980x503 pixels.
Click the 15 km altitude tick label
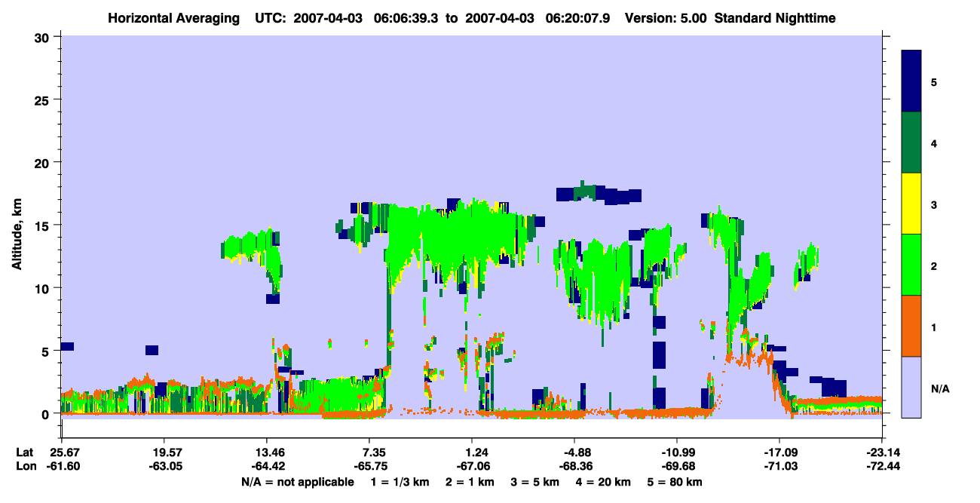44,225
